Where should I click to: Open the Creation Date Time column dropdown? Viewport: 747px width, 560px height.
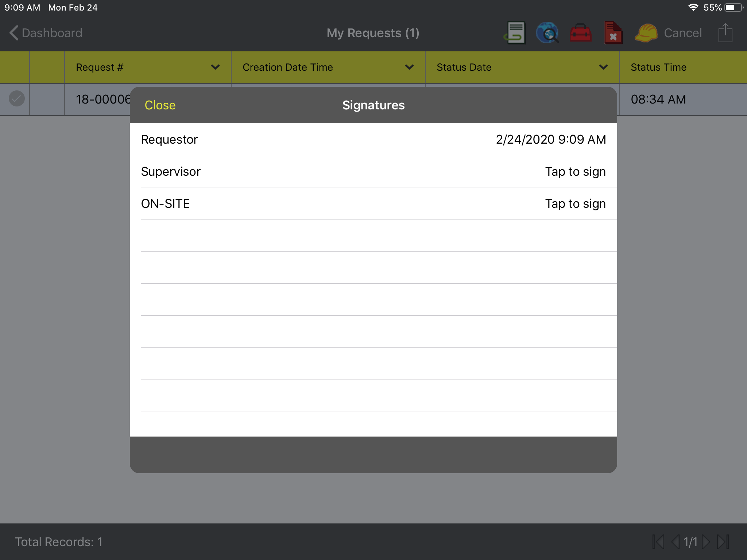pyautogui.click(x=409, y=67)
